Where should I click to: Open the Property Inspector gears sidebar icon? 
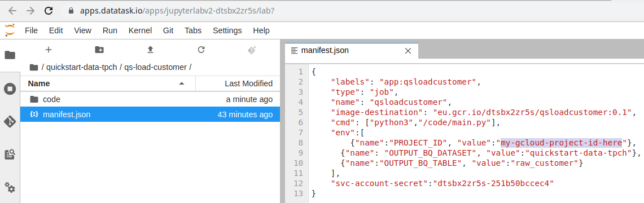[x=10, y=187]
